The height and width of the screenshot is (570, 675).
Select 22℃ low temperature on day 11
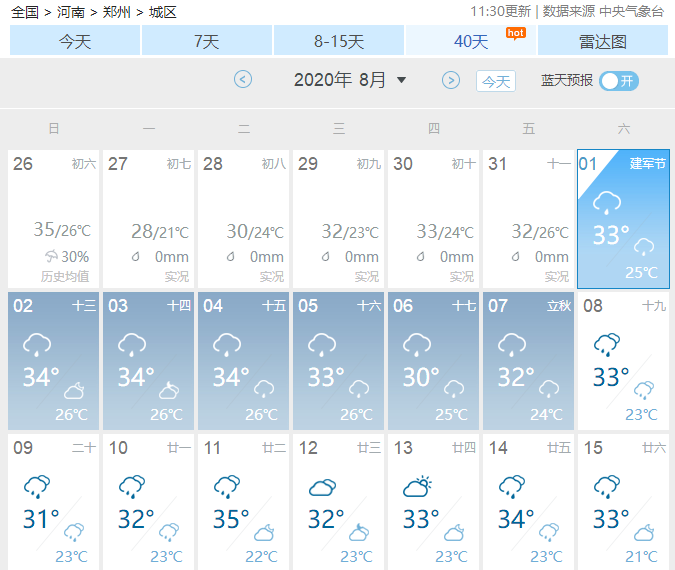pos(261,557)
